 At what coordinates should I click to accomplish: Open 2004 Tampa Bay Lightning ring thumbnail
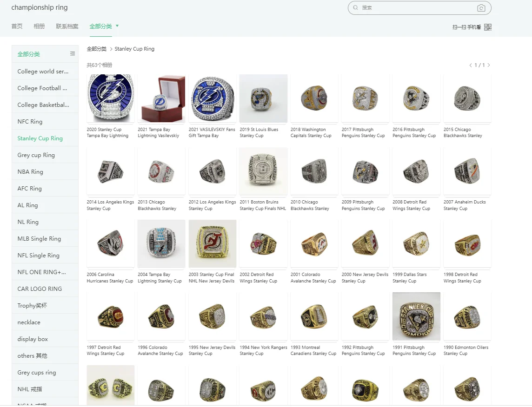click(161, 243)
